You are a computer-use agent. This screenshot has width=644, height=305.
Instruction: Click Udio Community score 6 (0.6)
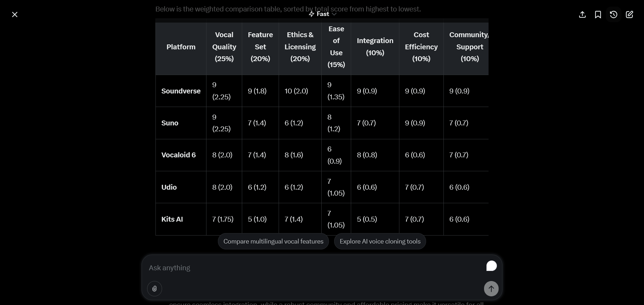(x=459, y=187)
